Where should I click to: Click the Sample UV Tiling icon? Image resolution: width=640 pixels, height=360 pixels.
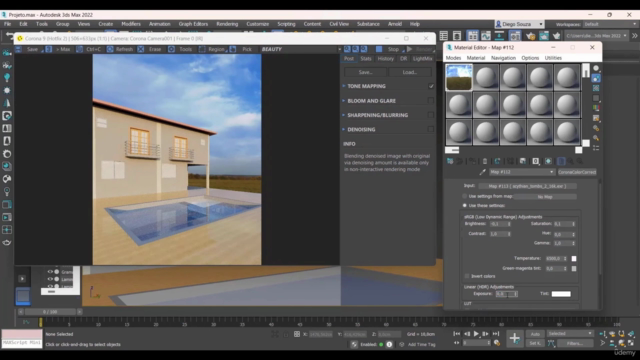click(x=596, y=98)
